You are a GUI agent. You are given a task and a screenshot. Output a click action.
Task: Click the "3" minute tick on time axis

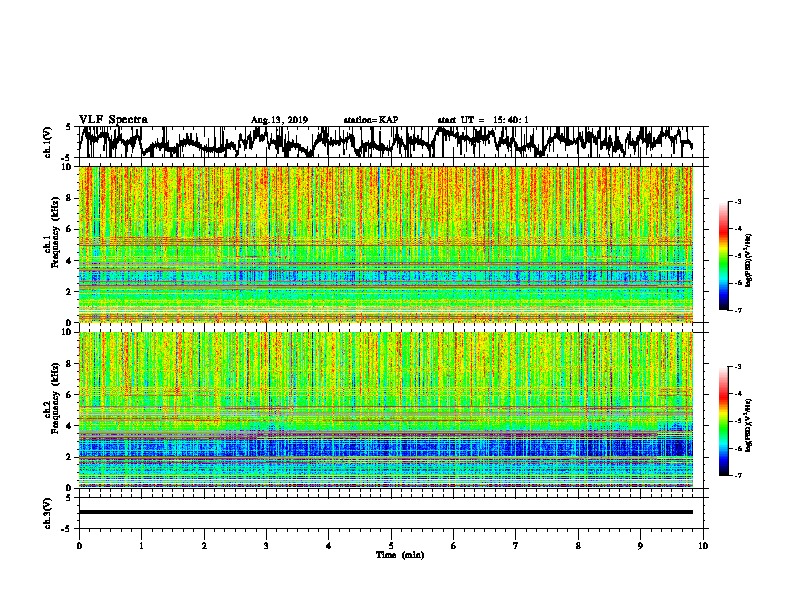pyautogui.click(x=266, y=545)
